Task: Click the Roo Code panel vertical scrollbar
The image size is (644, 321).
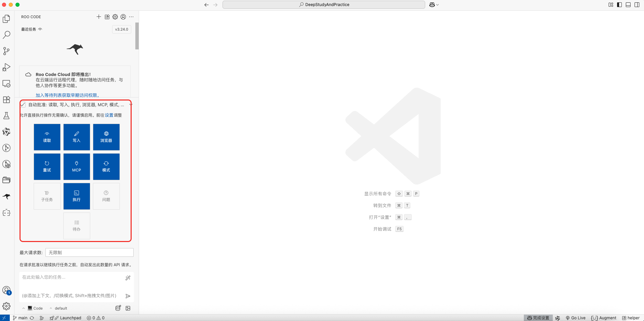Action: [137, 36]
